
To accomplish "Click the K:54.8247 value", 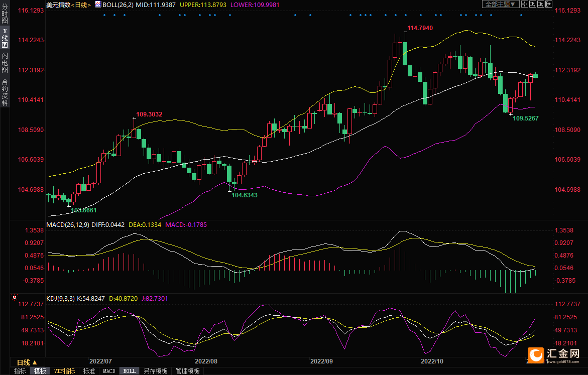I will 91,299.
